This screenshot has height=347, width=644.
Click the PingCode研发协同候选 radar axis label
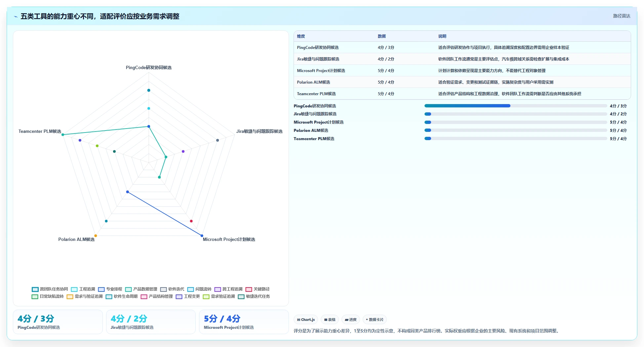tap(149, 67)
